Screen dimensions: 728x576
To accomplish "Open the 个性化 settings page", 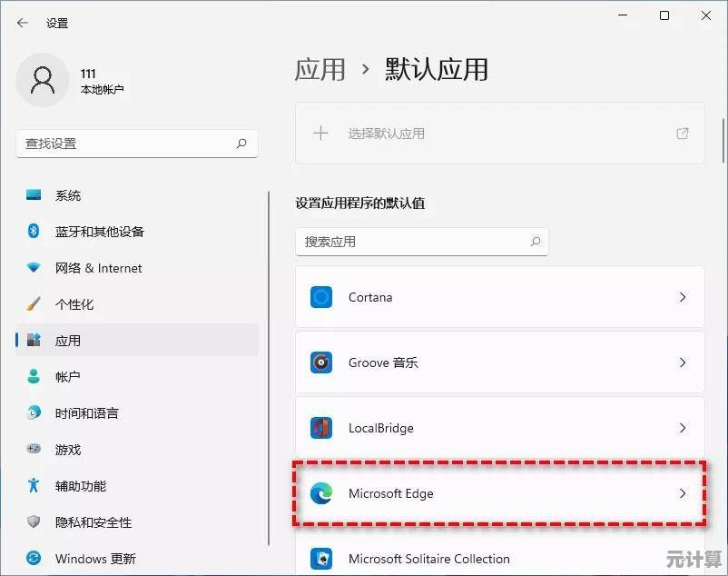I will click(x=74, y=304).
